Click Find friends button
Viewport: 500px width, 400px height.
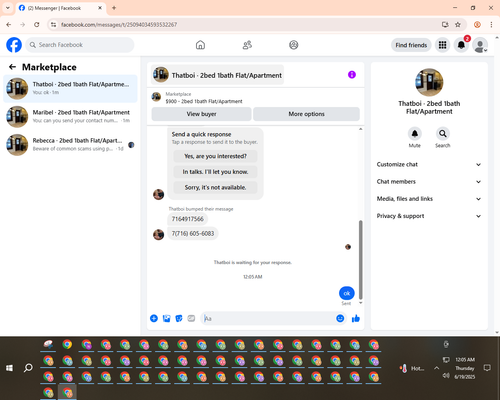411,45
